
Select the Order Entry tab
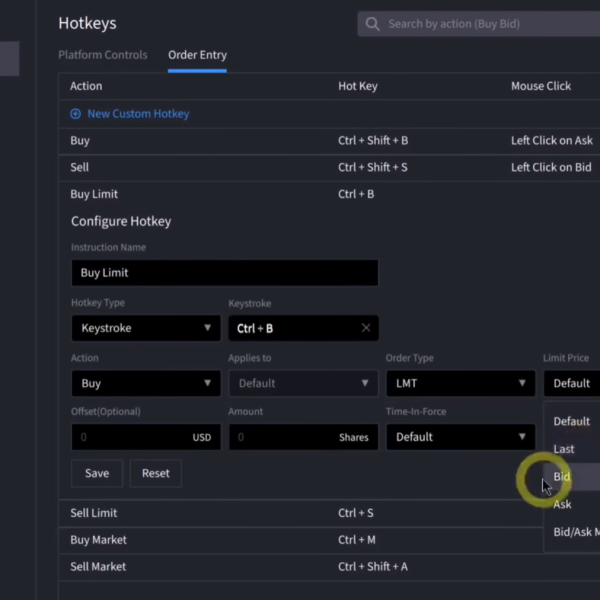tap(197, 55)
